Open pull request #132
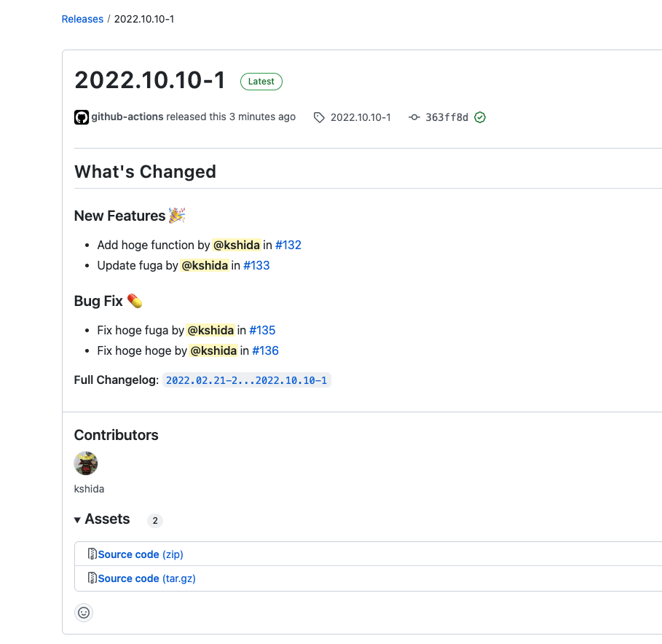Screen dimensions: 662x644 click(288, 245)
